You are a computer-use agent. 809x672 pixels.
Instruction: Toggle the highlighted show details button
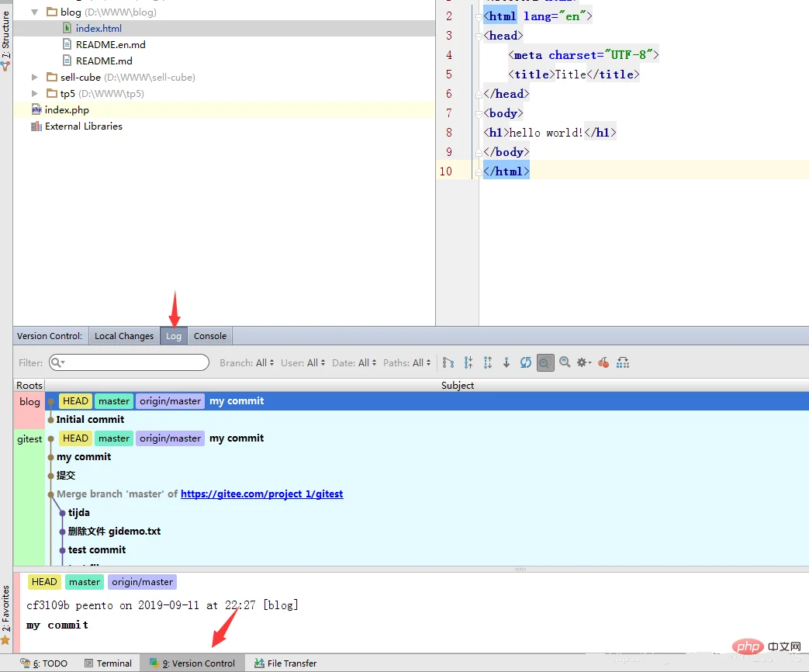[545, 362]
